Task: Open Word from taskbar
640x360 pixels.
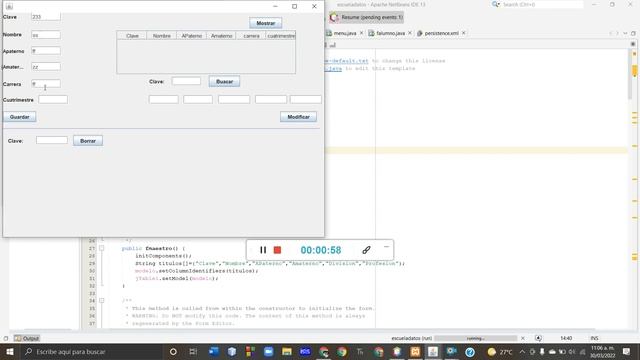Action: pos(214,351)
